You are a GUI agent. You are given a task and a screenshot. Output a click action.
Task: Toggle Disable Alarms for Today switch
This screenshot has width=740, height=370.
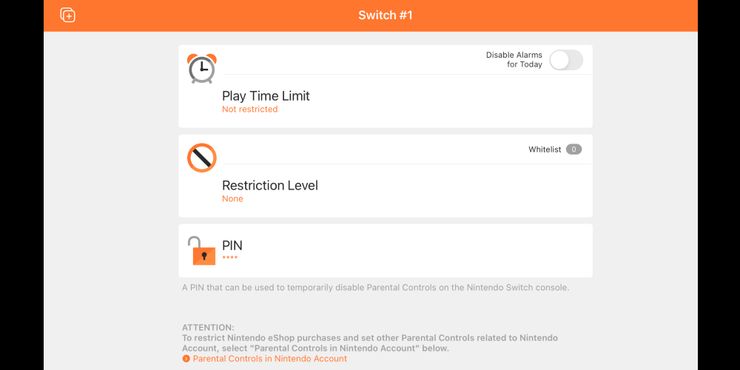click(x=566, y=60)
